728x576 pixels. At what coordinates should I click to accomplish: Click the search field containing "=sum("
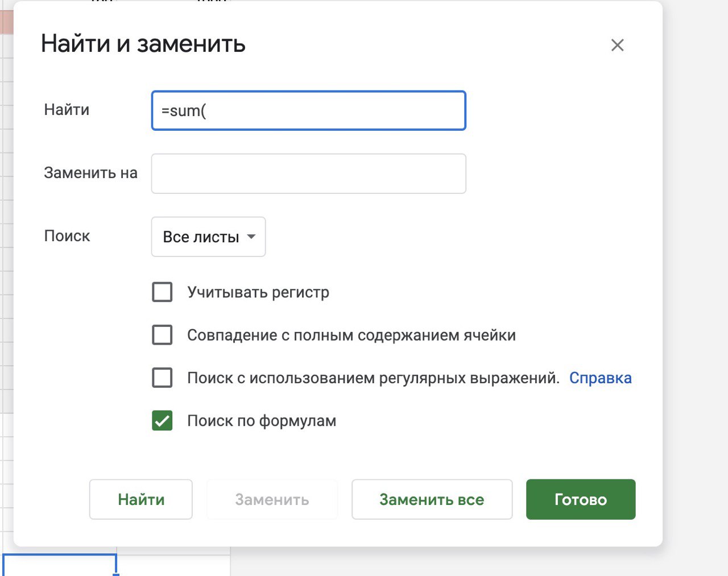pyautogui.click(x=308, y=111)
